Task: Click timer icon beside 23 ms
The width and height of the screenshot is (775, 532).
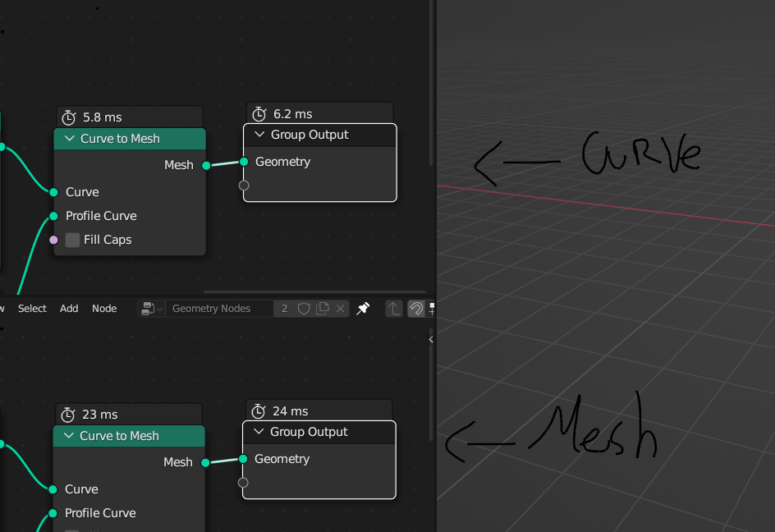Action: 67,415
